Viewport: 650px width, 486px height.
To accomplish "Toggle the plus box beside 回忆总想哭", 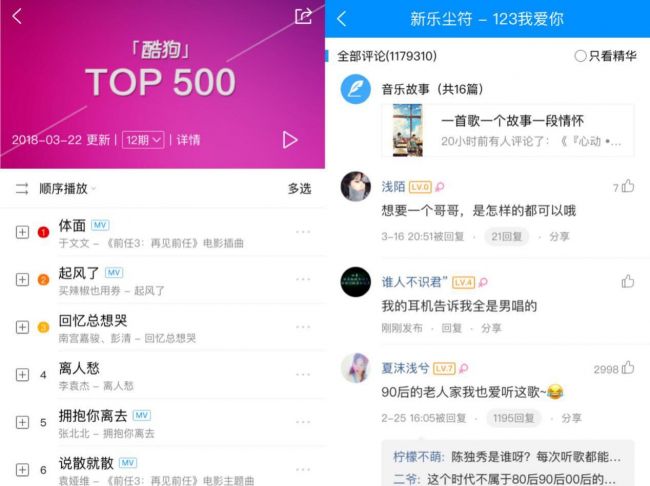I will 22,327.
